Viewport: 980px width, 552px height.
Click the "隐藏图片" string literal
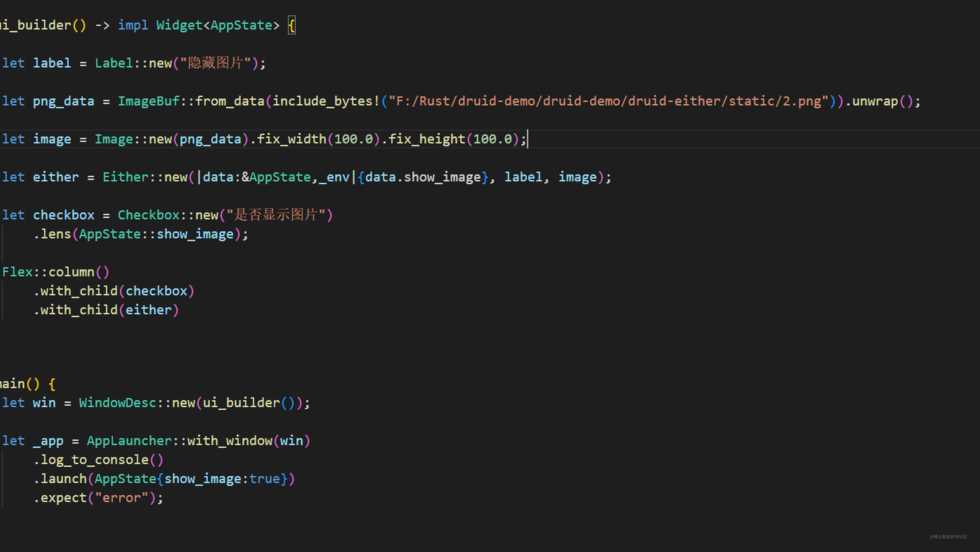(x=215, y=63)
